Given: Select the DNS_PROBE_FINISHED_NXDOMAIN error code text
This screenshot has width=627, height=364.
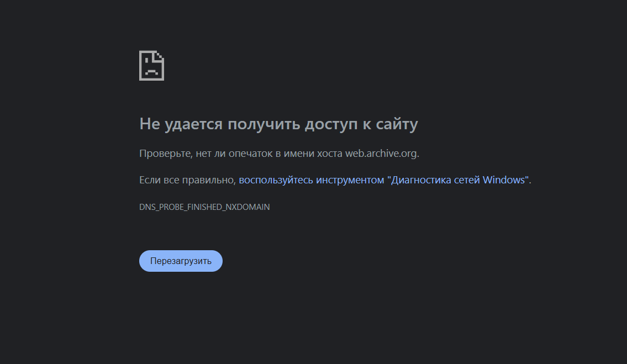Looking at the screenshot, I should click(204, 207).
